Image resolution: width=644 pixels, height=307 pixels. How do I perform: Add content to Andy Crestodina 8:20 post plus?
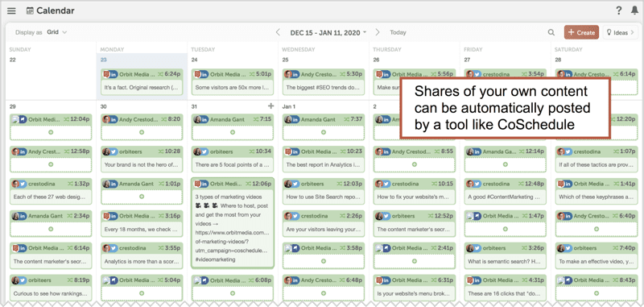tap(142, 132)
